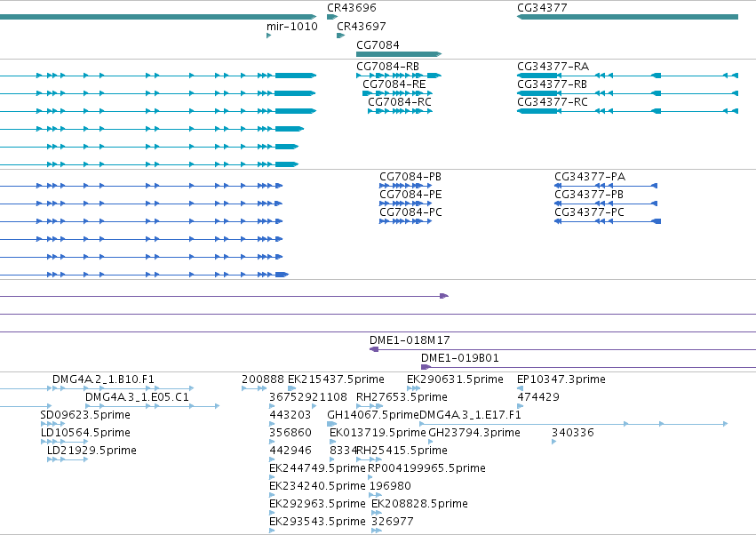
Task: Click the 474429 feature label
Action: point(538,397)
